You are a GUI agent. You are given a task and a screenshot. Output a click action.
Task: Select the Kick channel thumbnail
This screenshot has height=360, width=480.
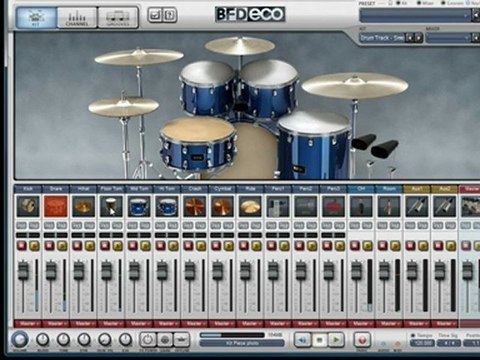point(28,206)
